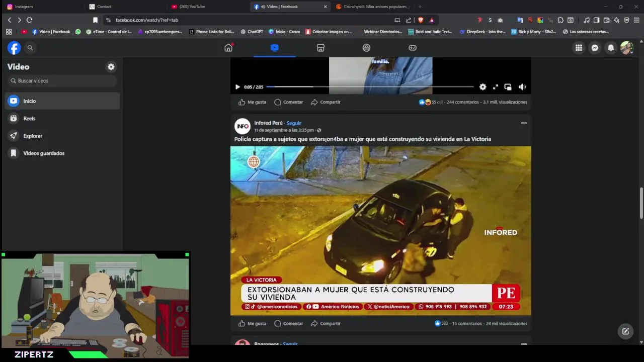Open the notifications bell
Viewport: 644px width, 362px height.
(x=611, y=48)
